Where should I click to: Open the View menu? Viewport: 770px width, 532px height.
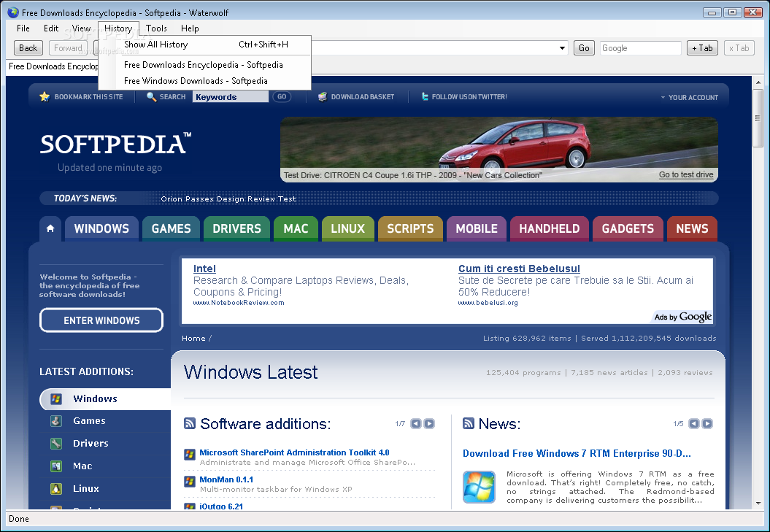81,28
